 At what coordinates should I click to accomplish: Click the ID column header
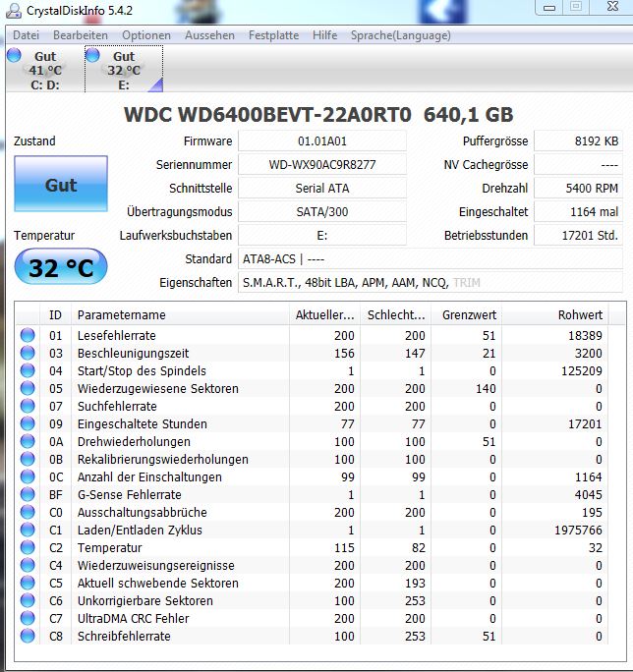55,315
